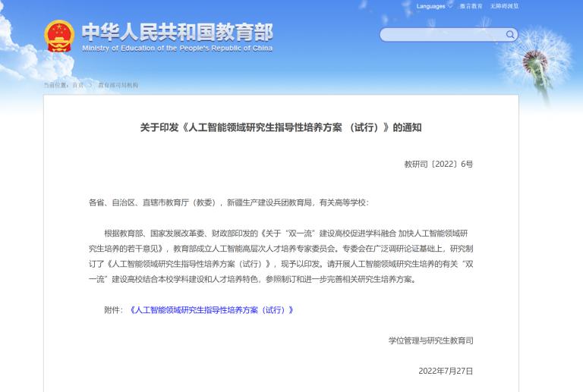Click the notice headline starting 关于印发

(x=280, y=127)
